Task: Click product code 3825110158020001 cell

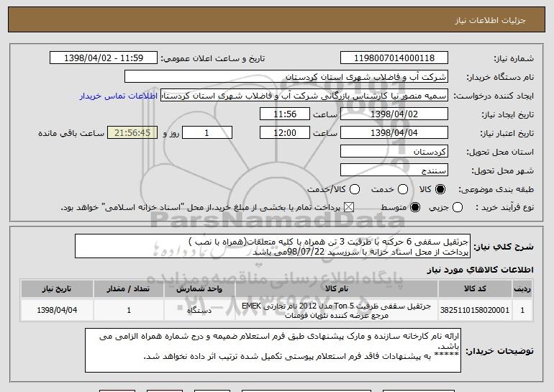Action: tap(475, 310)
